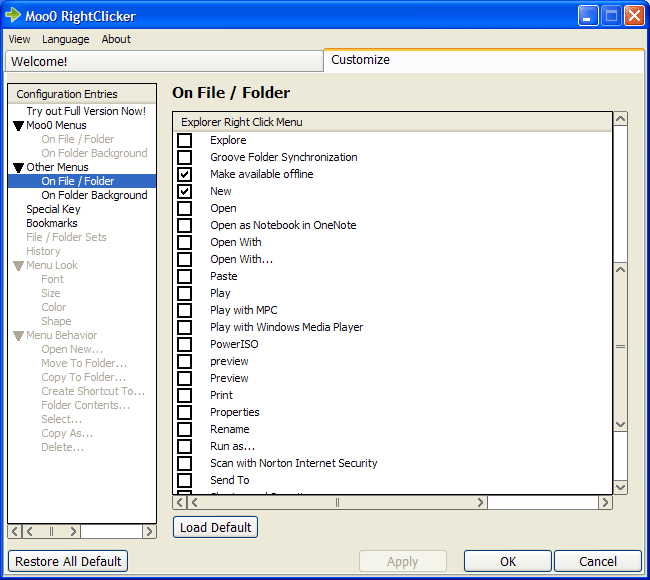The width and height of the screenshot is (650, 580).
Task: Check the Run as... entry
Action: coord(184,446)
